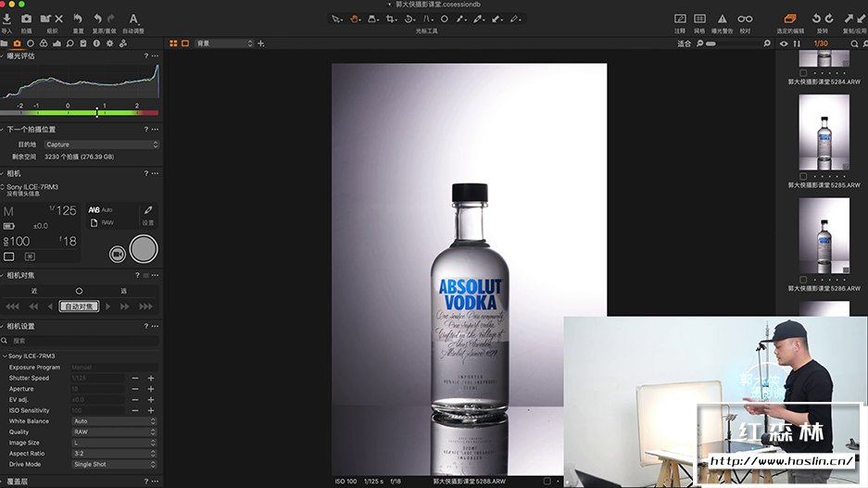Click the large round shutter capture button

tap(144, 249)
